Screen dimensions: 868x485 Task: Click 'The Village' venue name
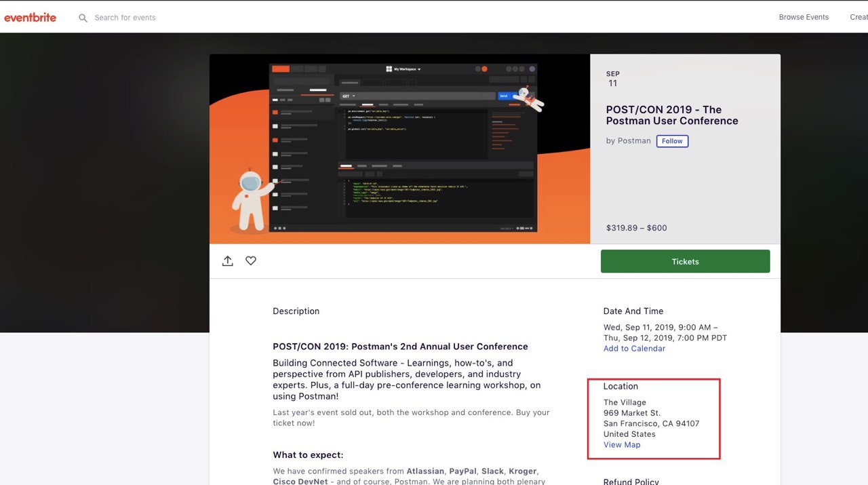pyautogui.click(x=625, y=402)
